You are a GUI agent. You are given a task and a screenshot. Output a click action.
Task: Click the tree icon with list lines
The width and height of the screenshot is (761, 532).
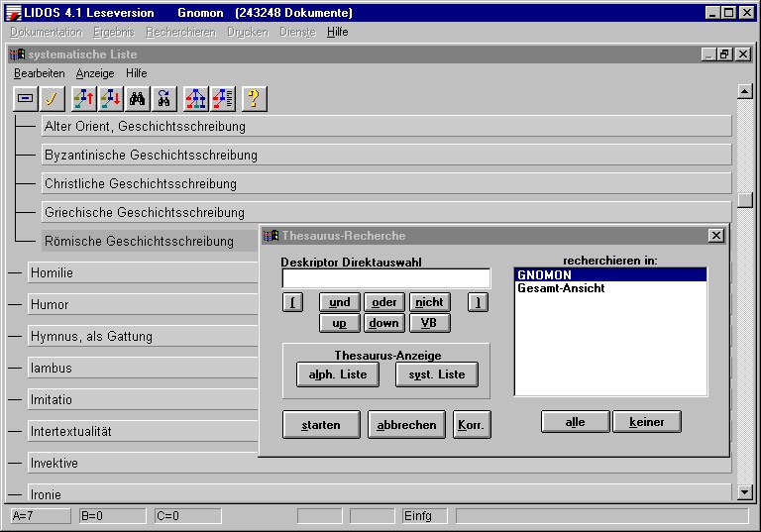click(223, 99)
